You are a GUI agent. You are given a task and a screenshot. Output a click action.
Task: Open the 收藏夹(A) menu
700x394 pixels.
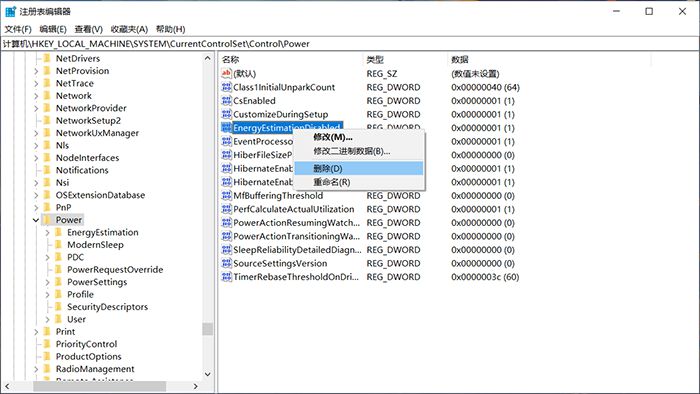pos(129,29)
